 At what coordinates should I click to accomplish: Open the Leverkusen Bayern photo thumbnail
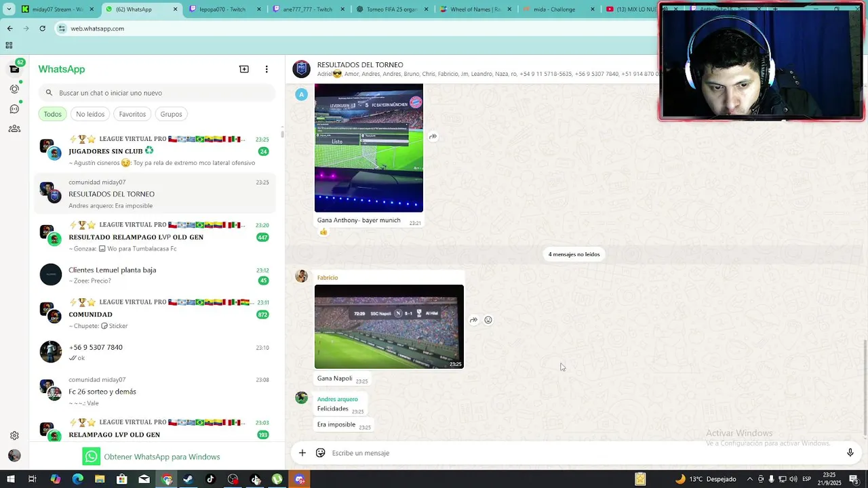coord(369,148)
